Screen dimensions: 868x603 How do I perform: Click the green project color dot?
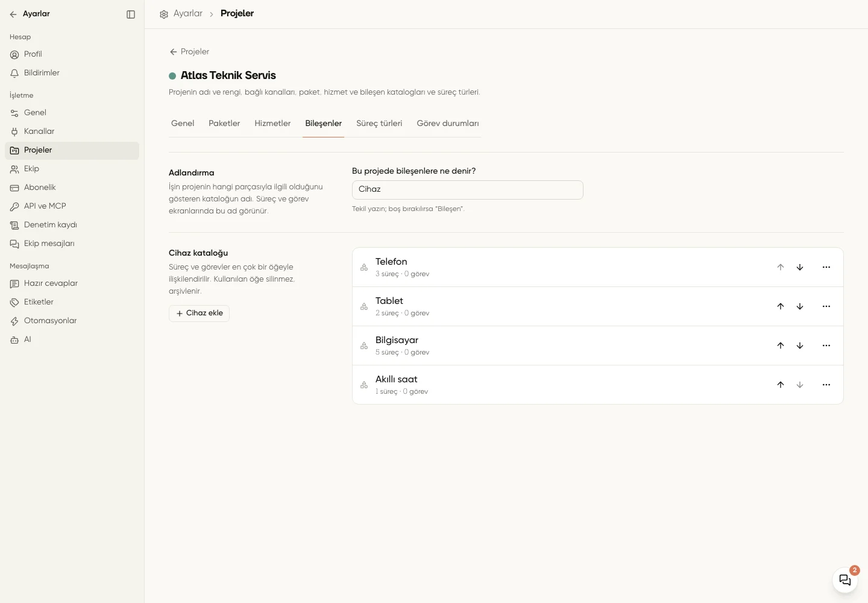pos(172,76)
